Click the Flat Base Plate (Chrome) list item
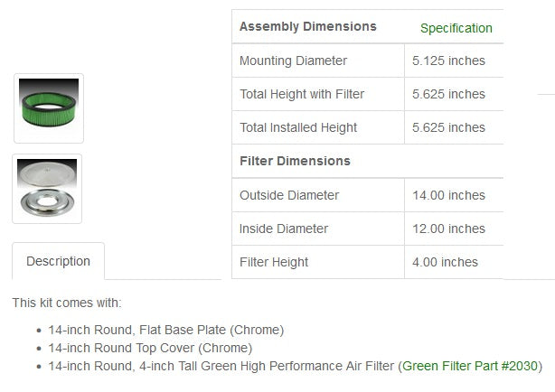 (x=166, y=330)
